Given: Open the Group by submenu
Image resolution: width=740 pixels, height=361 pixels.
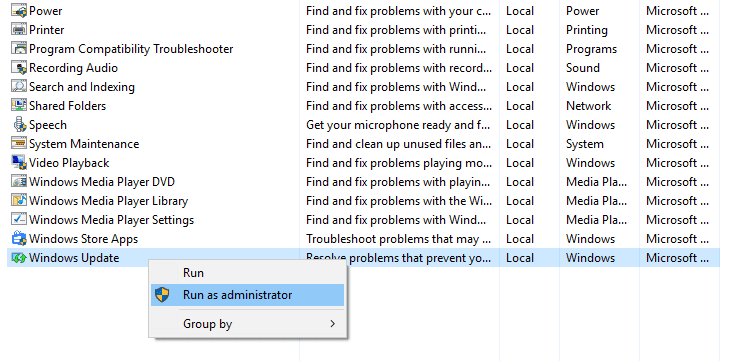Looking at the screenshot, I should tap(247, 324).
